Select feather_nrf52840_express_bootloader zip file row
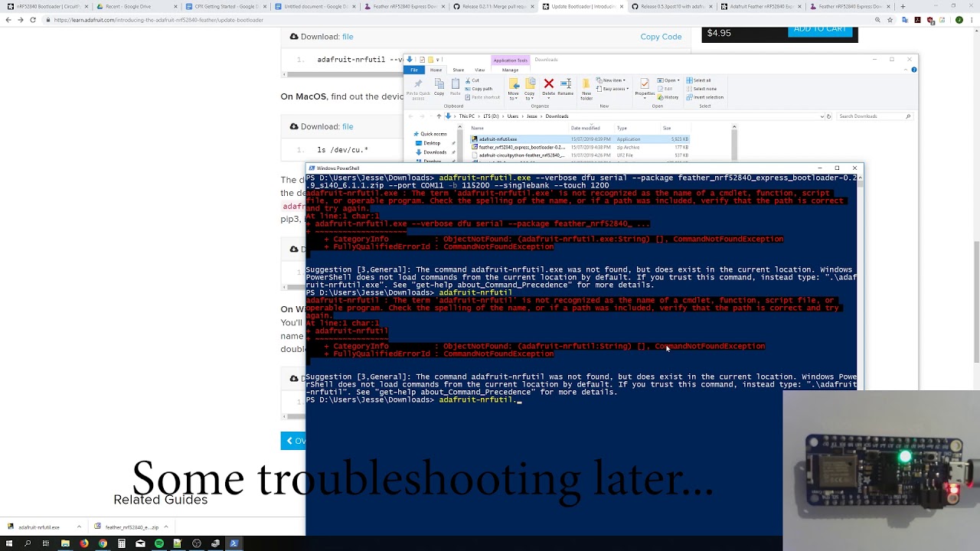The image size is (980, 551). [580, 147]
